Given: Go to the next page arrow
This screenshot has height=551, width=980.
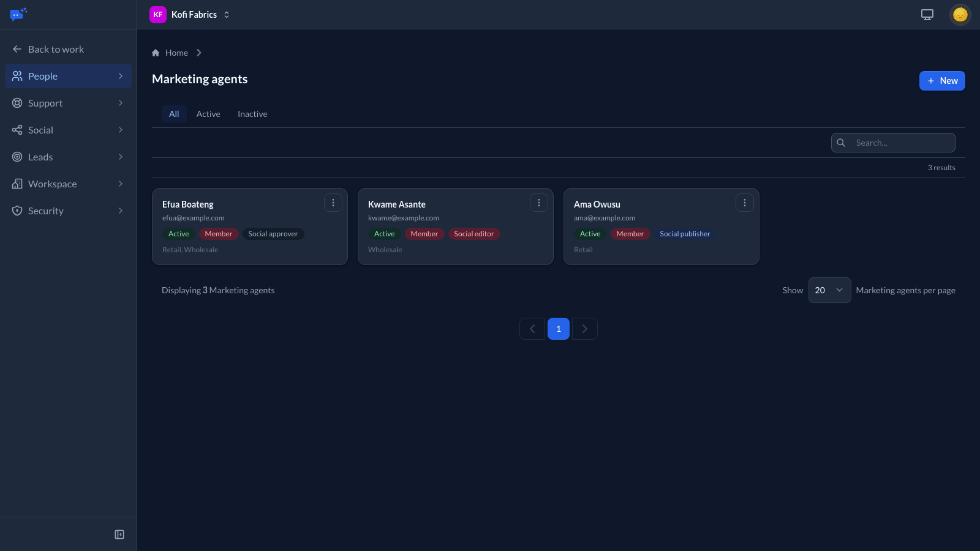Looking at the screenshot, I should [585, 329].
